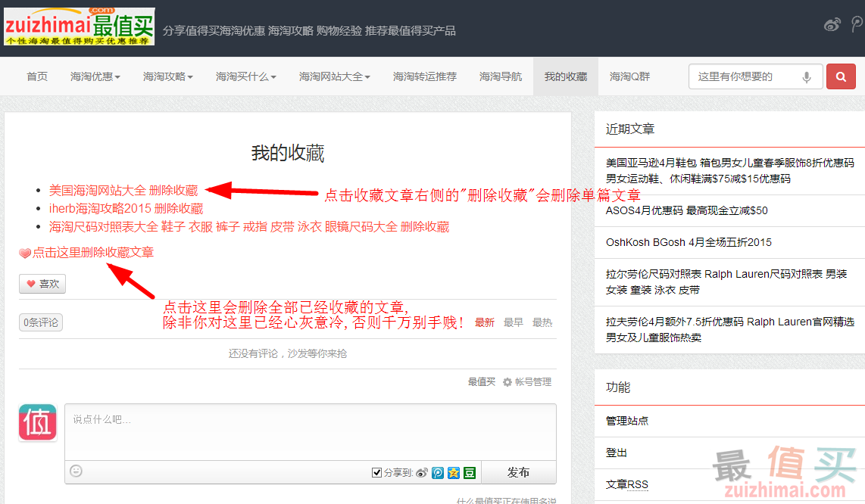Image resolution: width=865 pixels, height=504 pixels.
Task: Delete favorite next to 海淘尺码对照表大全
Action: (x=425, y=227)
